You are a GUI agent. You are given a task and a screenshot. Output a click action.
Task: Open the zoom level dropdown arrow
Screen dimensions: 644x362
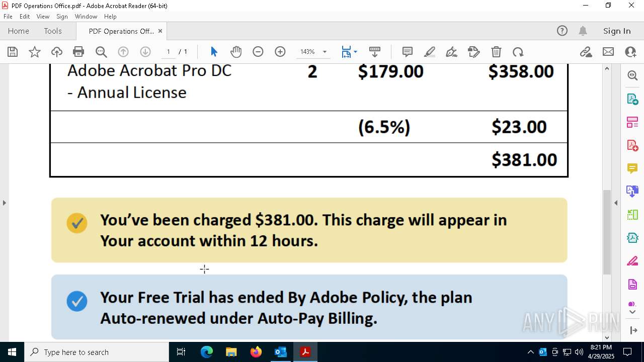[x=325, y=52]
